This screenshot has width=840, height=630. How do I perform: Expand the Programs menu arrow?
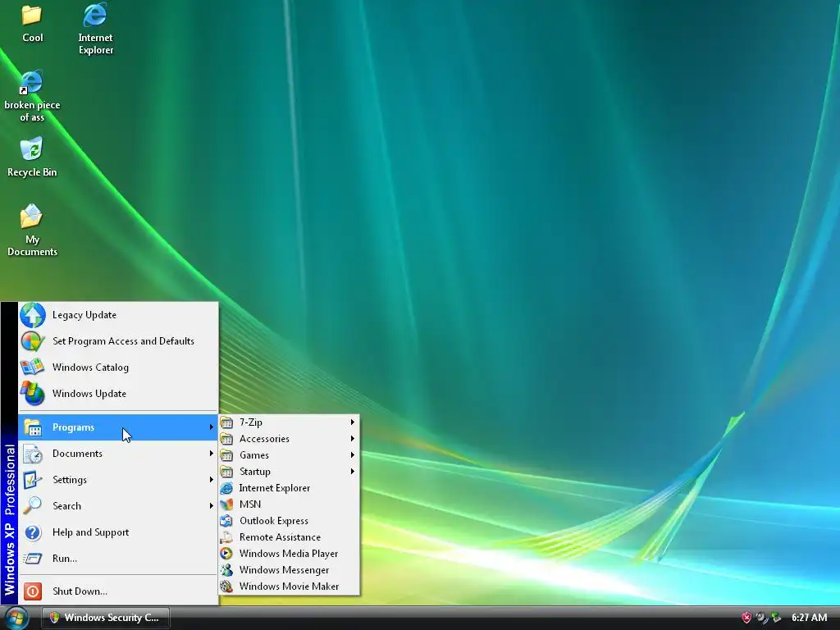point(212,427)
